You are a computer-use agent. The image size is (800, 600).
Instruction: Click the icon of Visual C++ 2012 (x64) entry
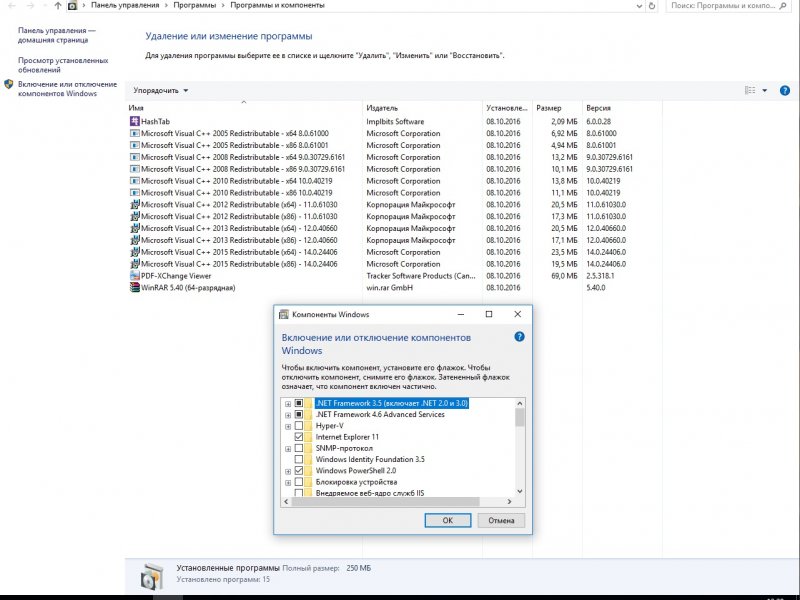click(135, 204)
